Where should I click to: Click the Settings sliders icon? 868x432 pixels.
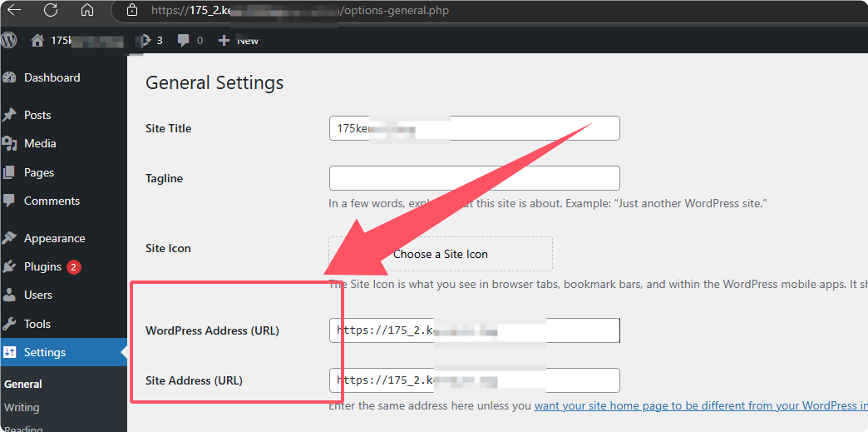(x=9, y=352)
